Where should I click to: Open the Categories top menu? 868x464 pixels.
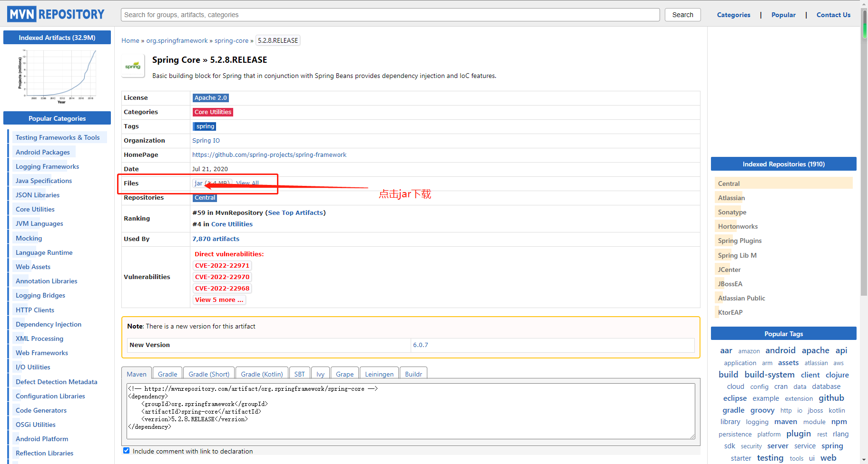click(733, 15)
